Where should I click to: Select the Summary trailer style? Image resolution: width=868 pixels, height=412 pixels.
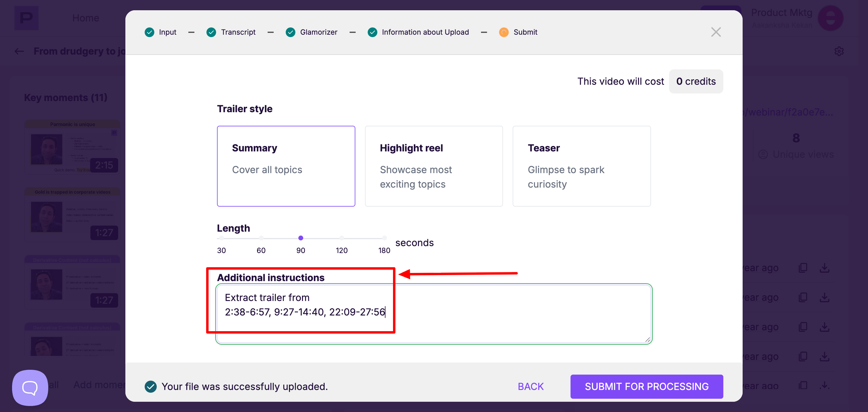click(286, 166)
